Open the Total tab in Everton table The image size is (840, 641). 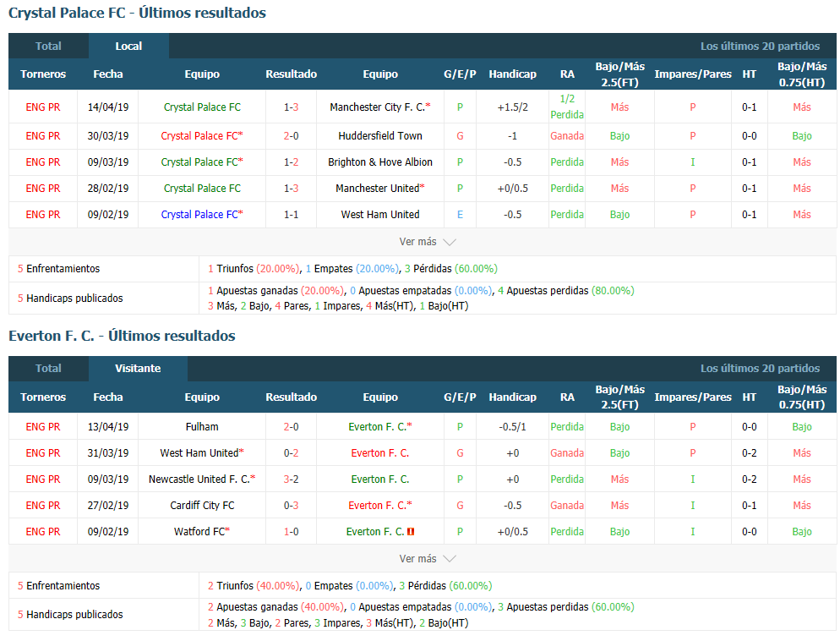(48, 369)
